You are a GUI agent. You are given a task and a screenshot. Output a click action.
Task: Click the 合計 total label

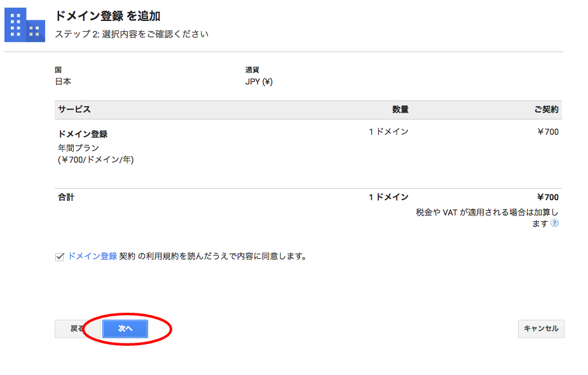click(66, 197)
